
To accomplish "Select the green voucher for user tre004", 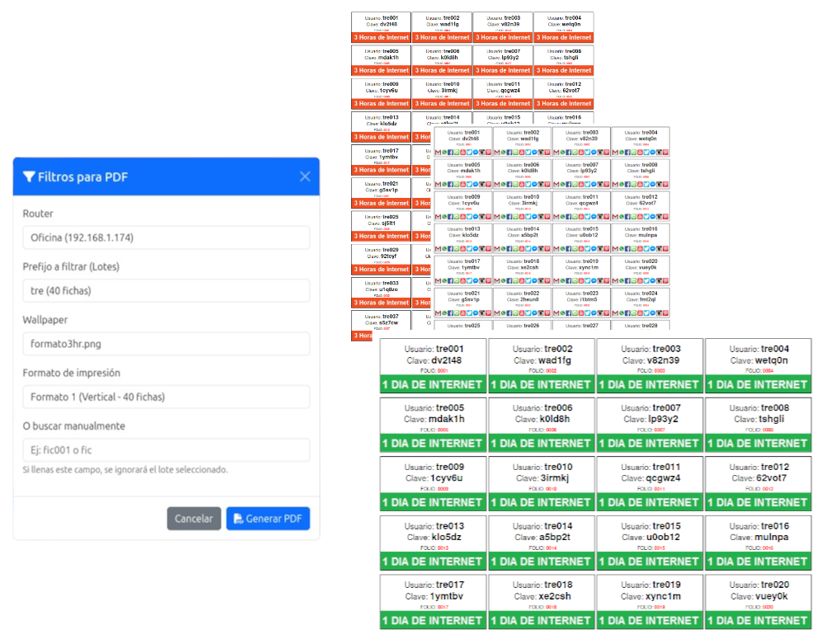I will tap(758, 366).
